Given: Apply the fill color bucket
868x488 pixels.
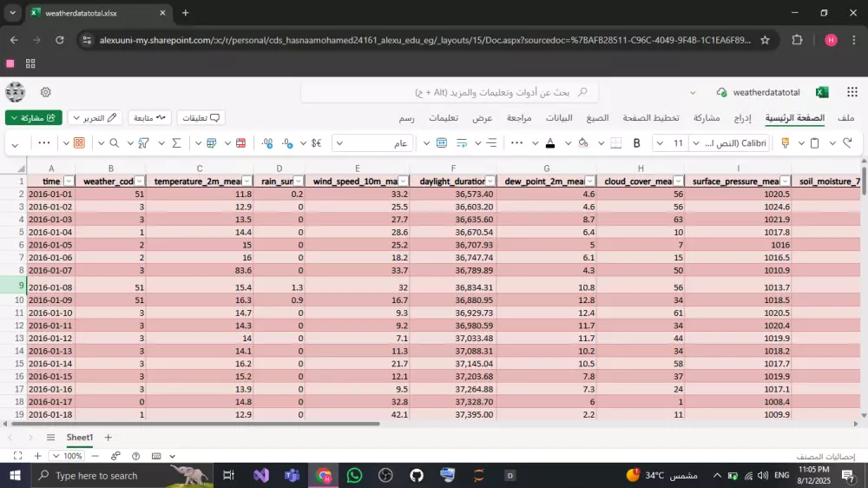Looking at the screenshot, I should [x=583, y=143].
